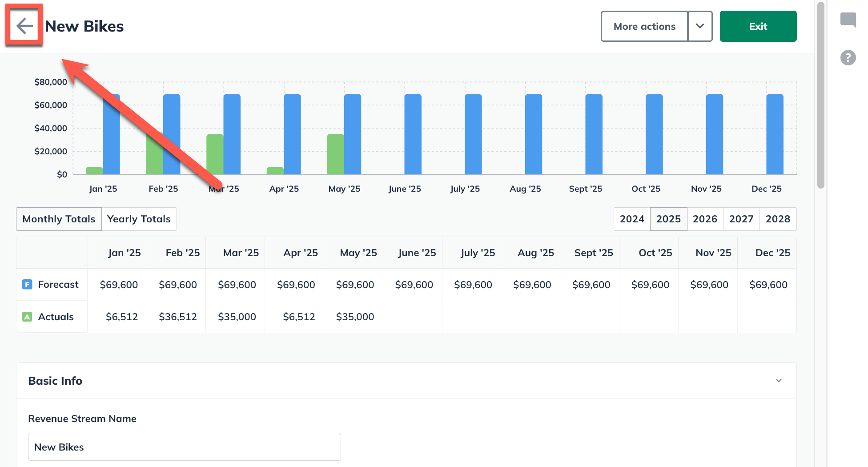The width and height of the screenshot is (868, 467).
Task: Collapse the Basic Info section chevron
Action: (x=779, y=381)
